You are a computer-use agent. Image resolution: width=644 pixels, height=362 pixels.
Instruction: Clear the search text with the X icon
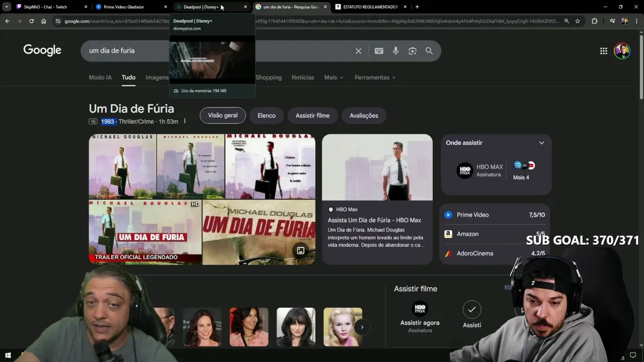click(x=358, y=51)
